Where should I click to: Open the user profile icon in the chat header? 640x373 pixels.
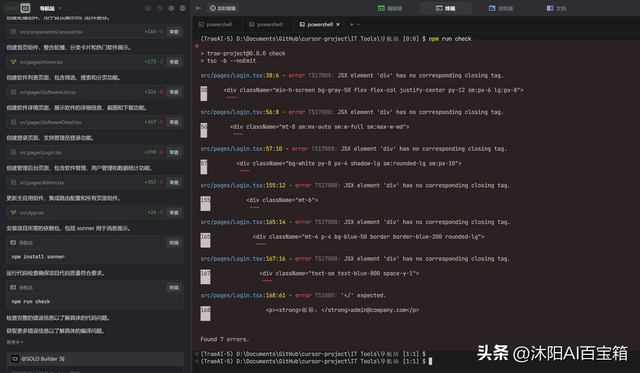tap(182, 8)
